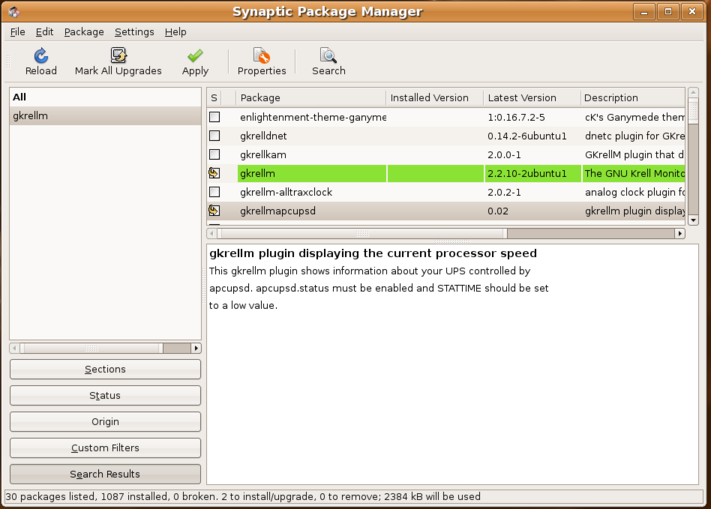711x509 pixels.
Task: Click left filter pane scroll left arrow
Action: [15, 348]
